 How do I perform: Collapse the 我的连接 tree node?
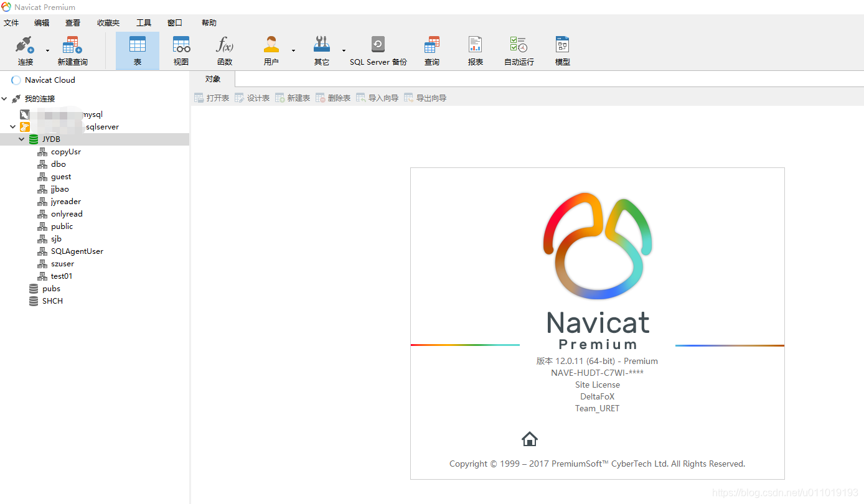click(4, 99)
